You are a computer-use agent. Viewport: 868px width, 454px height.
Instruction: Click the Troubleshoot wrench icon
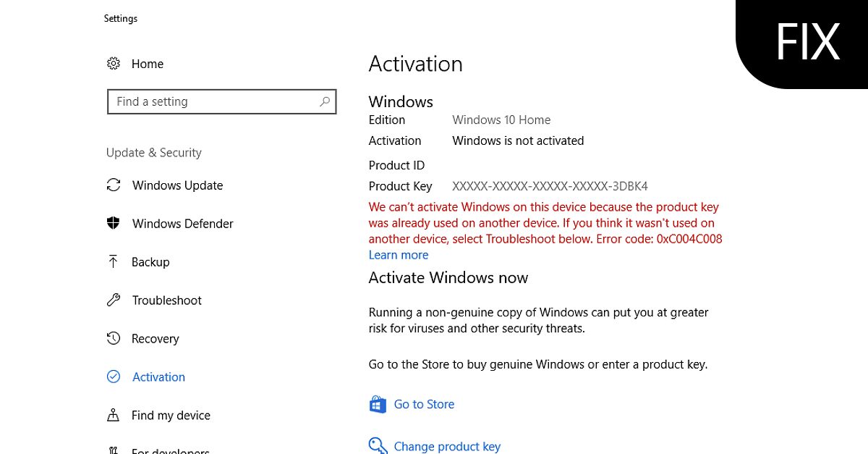(x=114, y=300)
